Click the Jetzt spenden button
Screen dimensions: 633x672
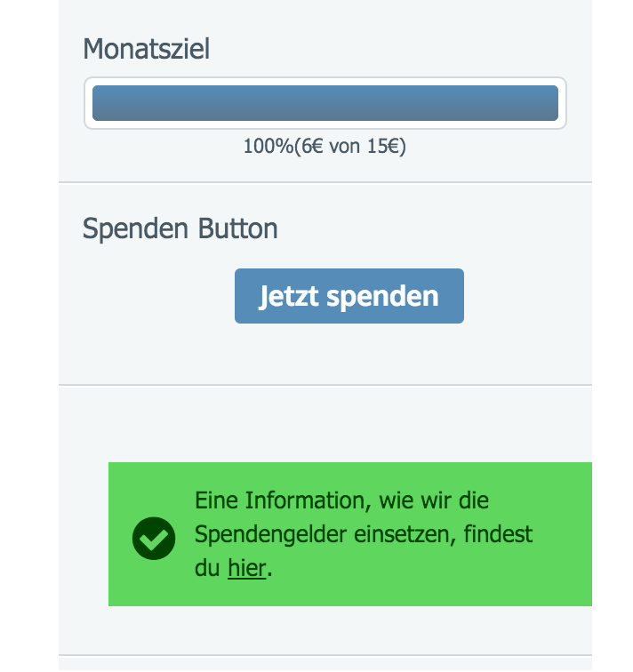coord(349,296)
